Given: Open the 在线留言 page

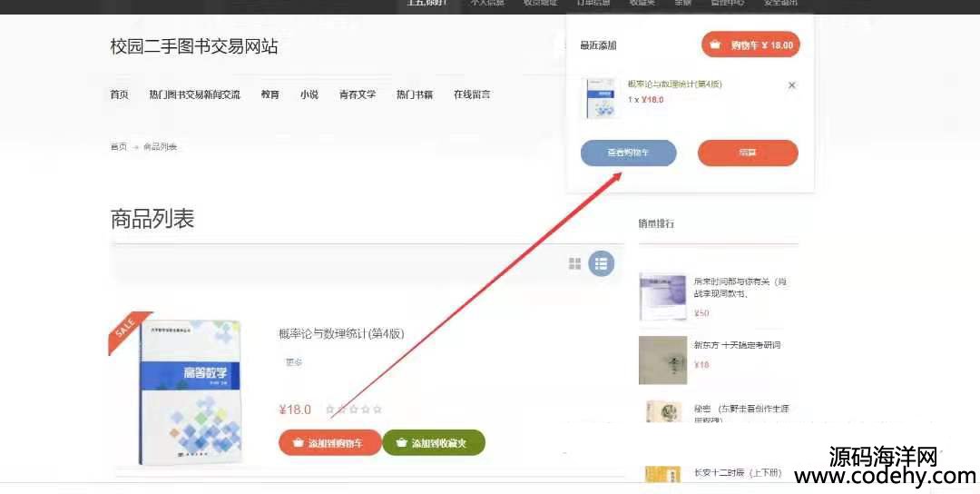Looking at the screenshot, I should click(x=472, y=94).
